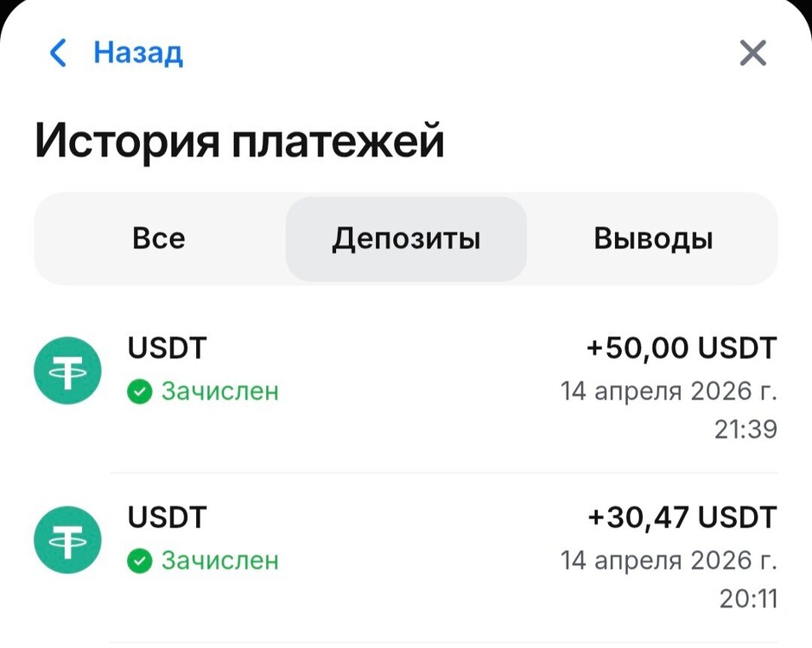Open the Выводы tab
Image resolution: width=812 pixels, height=648 pixels.
tap(654, 238)
